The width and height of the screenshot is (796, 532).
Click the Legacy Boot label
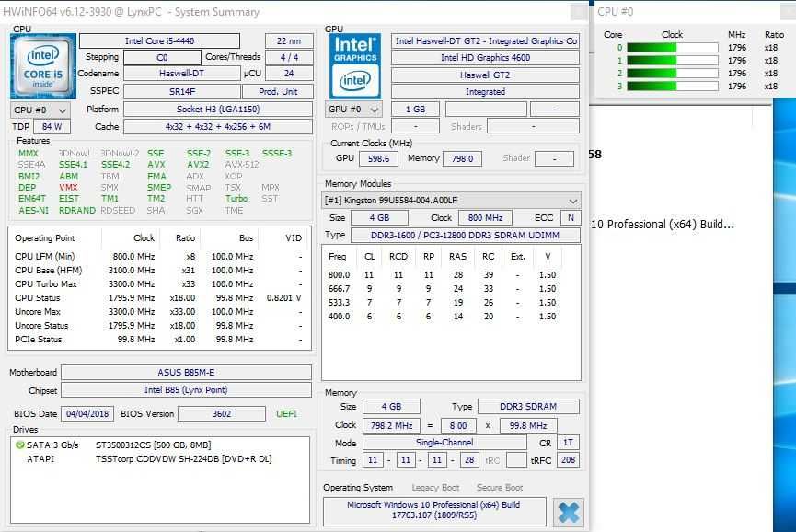tap(435, 487)
